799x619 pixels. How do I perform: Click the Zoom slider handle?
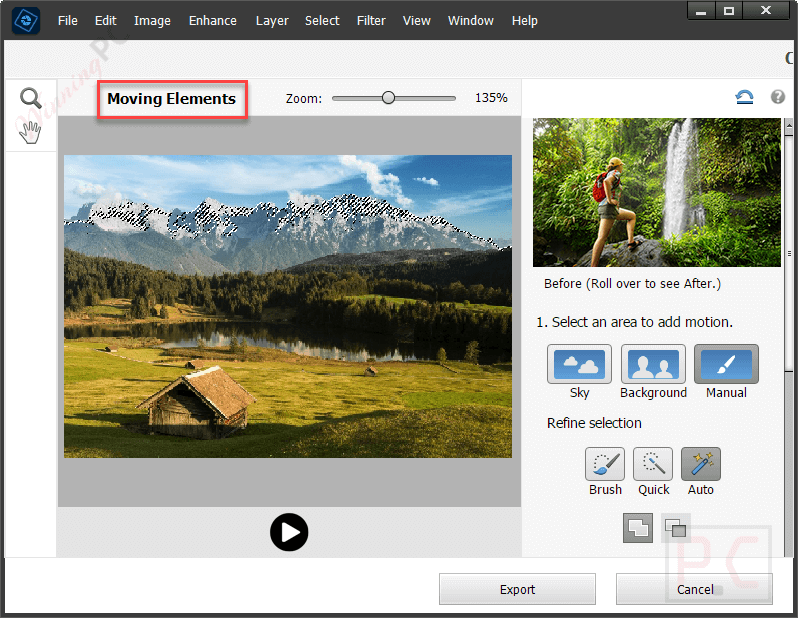tap(388, 97)
